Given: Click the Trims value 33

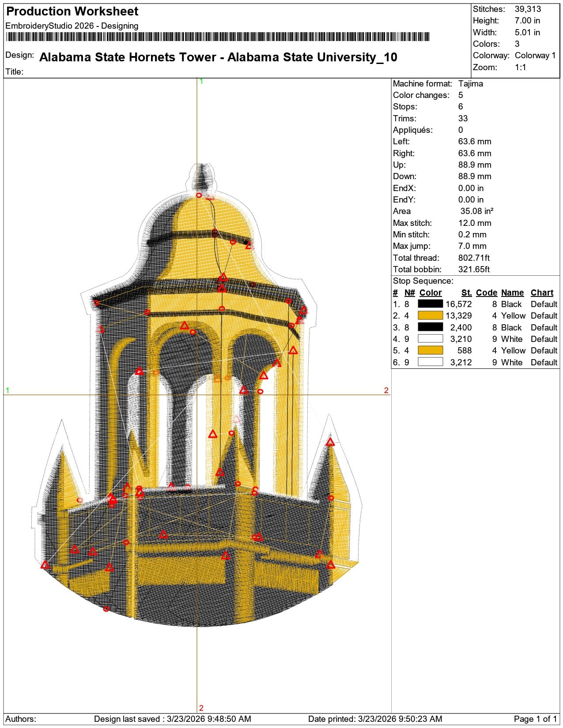Looking at the screenshot, I should [x=463, y=118].
